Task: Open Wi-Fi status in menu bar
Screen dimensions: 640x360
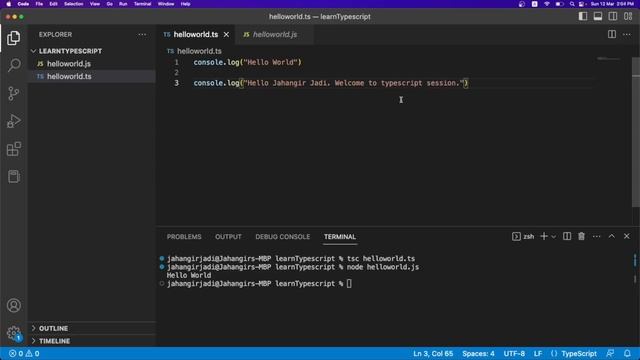Action: (547, 4)
